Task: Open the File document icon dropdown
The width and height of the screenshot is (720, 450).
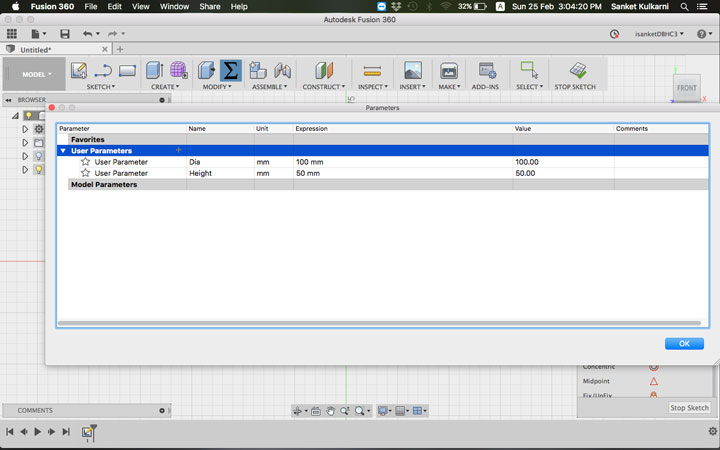Action: [39, 34]
